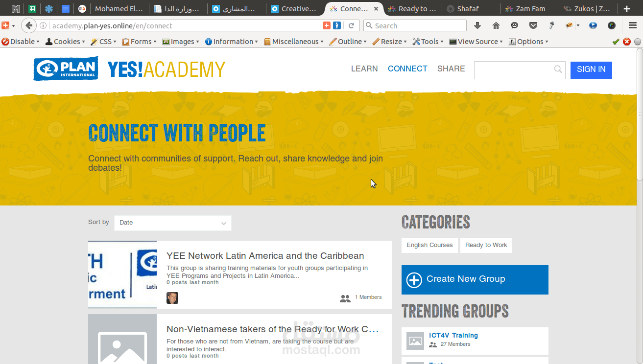Go to the CONNECT section
The height and width of the screenshot is (364, 643).
[x=407, y=69]
